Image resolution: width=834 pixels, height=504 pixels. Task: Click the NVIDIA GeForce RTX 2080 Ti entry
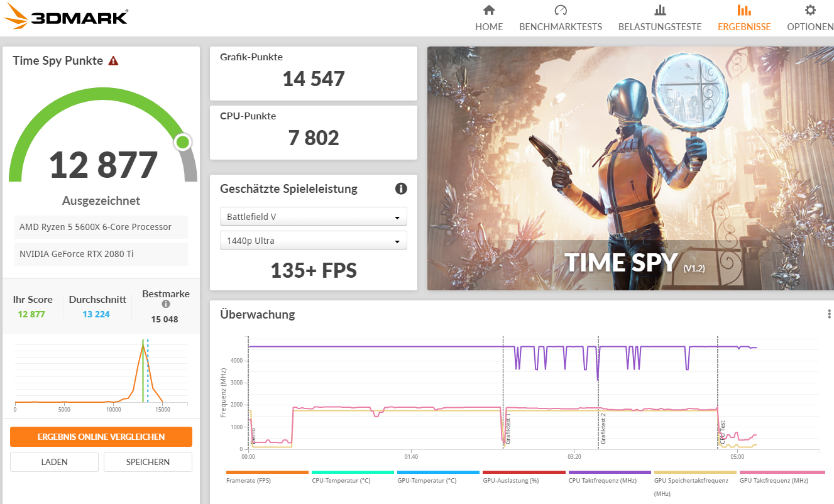(101, 254)
